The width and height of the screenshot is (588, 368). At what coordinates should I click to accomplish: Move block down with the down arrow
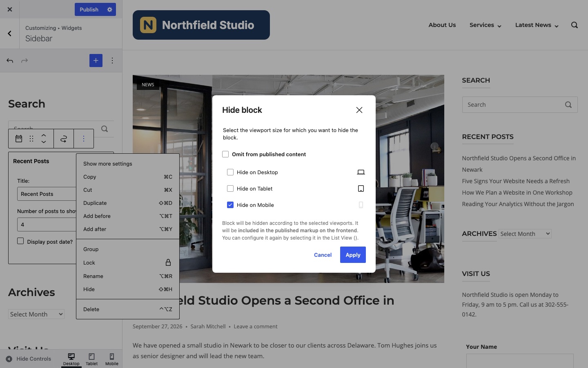[44, 142]
